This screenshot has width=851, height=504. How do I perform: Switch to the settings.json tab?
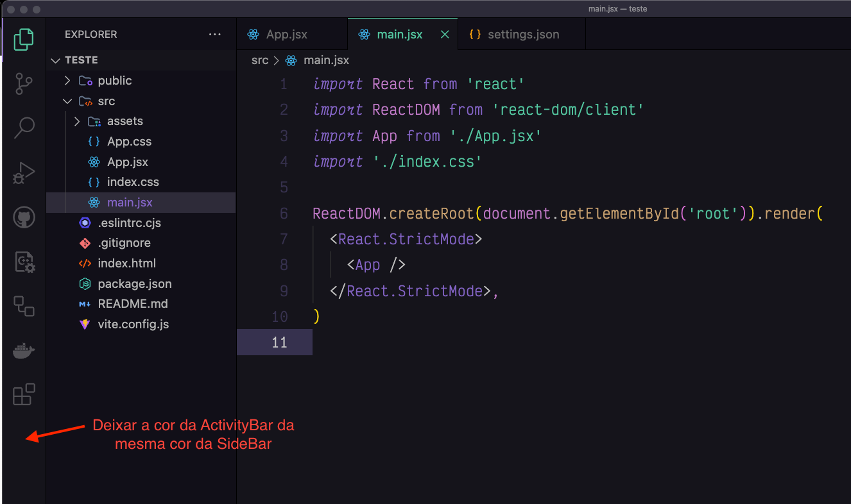(522, 35)
